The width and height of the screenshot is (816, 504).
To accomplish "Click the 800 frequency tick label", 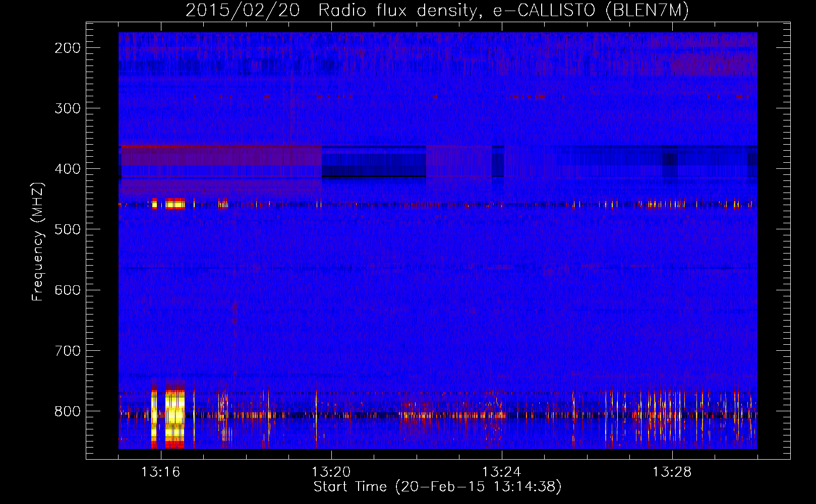I will (67, 411).
